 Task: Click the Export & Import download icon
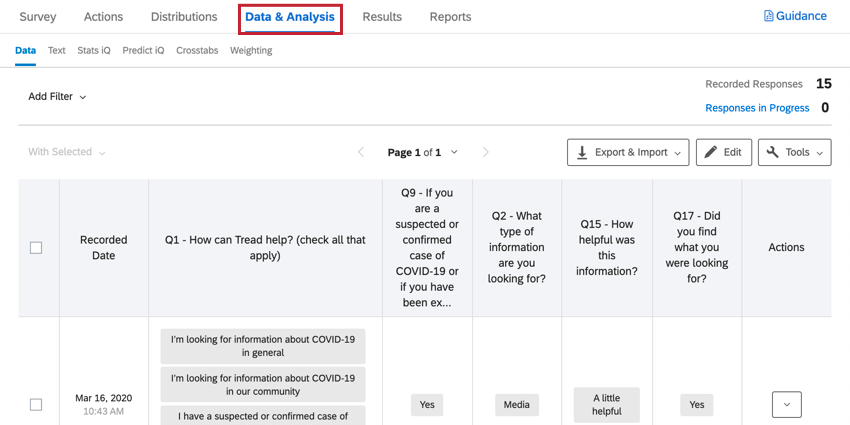click(x=582, y=152)
